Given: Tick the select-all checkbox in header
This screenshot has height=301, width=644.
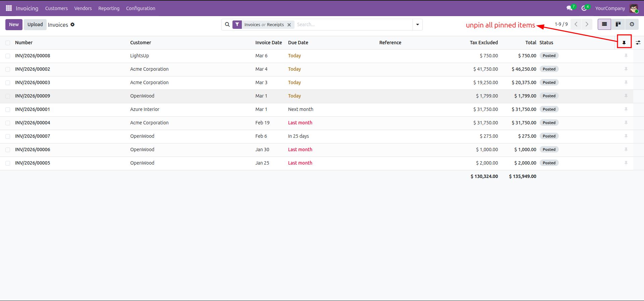Looking at the screenshot, I should tap(8, 43).
